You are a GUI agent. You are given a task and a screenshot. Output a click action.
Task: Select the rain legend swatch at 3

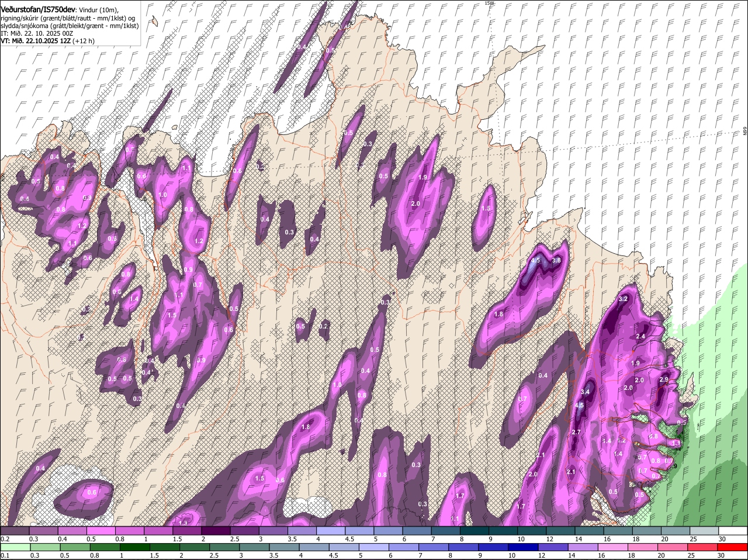(255, 547)
